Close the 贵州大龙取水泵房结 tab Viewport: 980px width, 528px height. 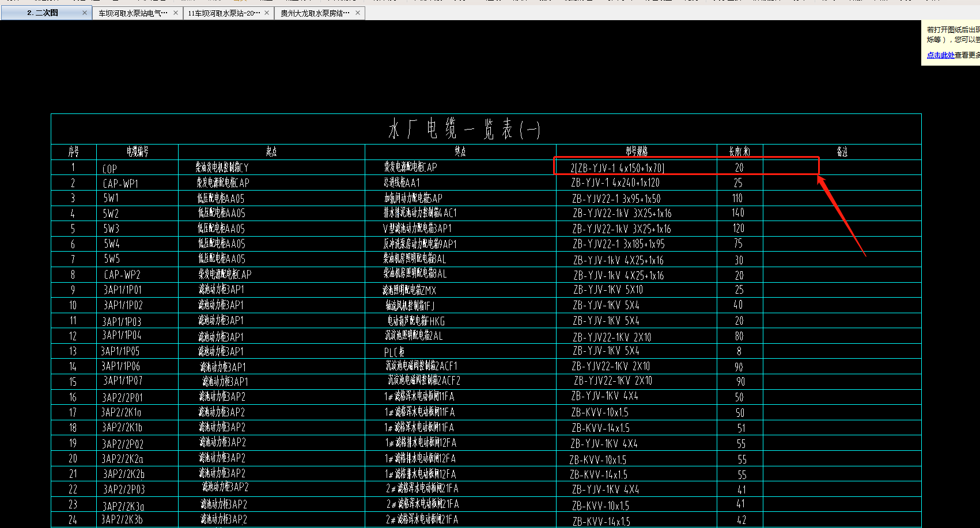(x=358, y=13)
